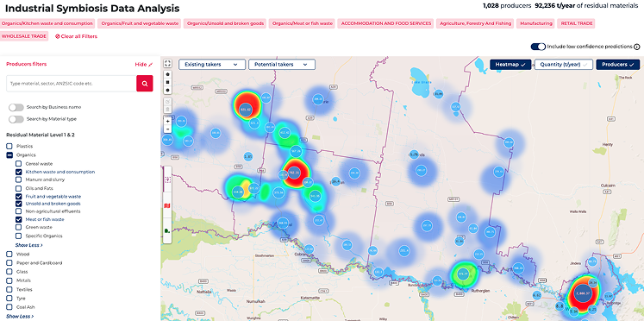Toggle the Heatmap layer button
The height and width of the screenshot is (321, 644).
coord(510,65)
